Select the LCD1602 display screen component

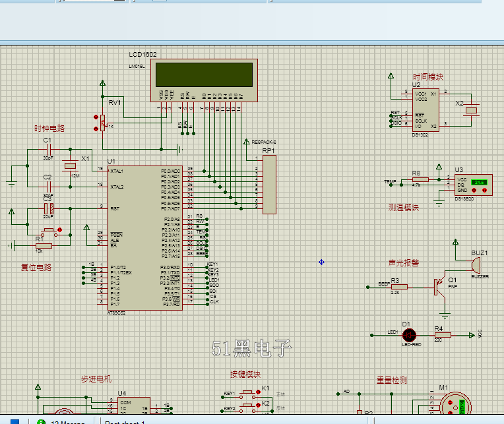(x=204, y=80)
